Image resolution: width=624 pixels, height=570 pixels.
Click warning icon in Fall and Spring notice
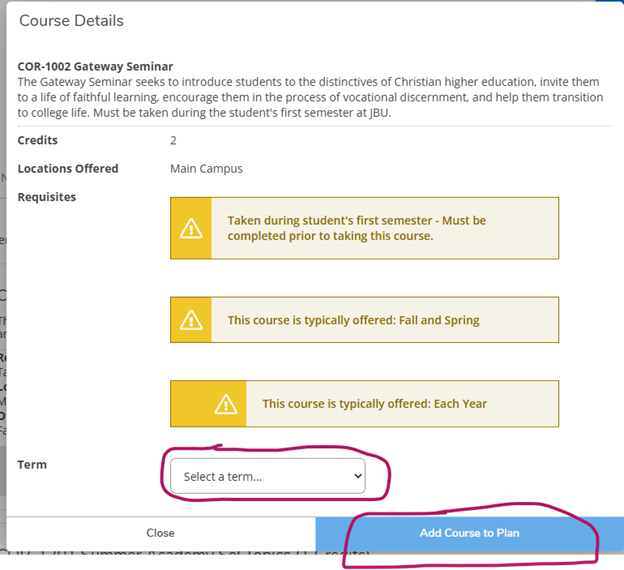click(x=190, y=320)
